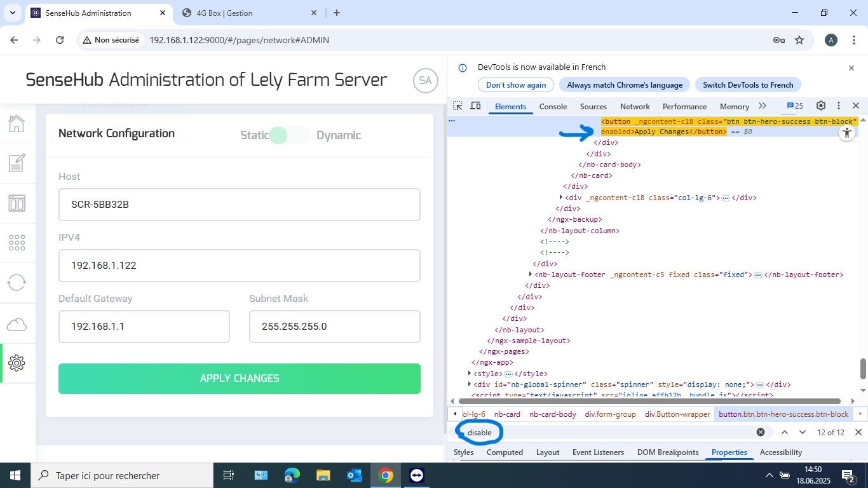Open the password key icon in address bar
Screen dimensions: 868x488
[779, 40]
